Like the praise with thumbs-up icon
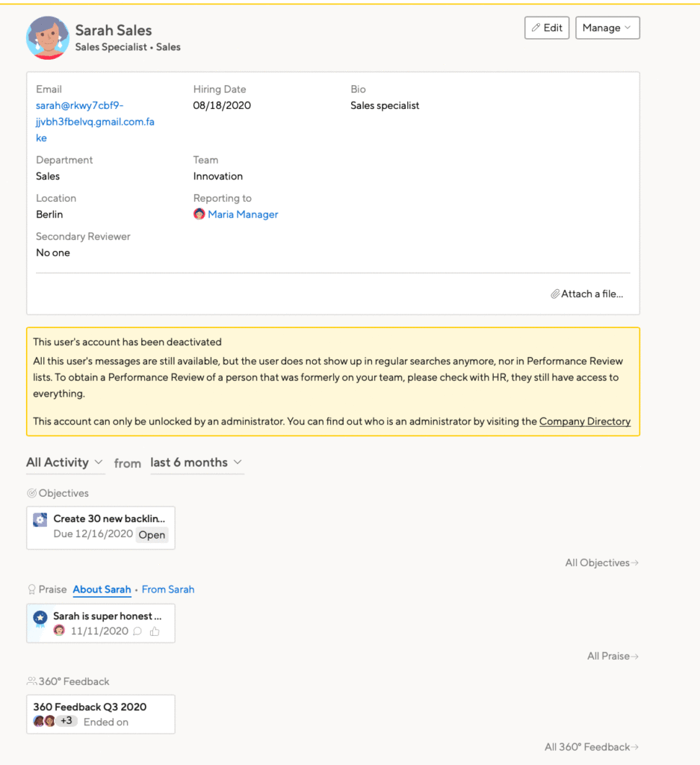The image size is (700, 765). (155, 631)
